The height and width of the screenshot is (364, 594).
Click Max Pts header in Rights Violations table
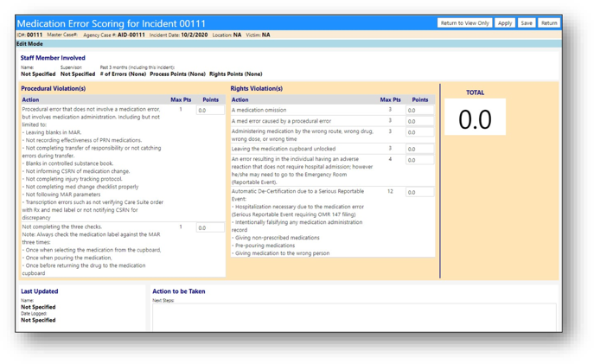point(390,99)
